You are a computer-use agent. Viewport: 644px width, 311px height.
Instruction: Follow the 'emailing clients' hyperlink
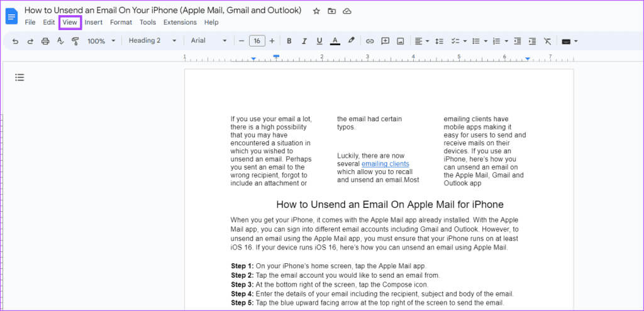click(386, 164)
